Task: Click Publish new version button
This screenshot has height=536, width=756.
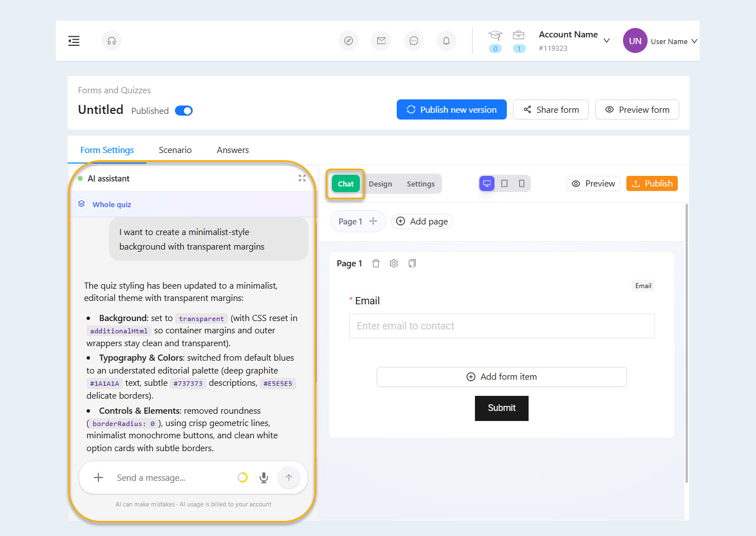Action: (451, 109)
